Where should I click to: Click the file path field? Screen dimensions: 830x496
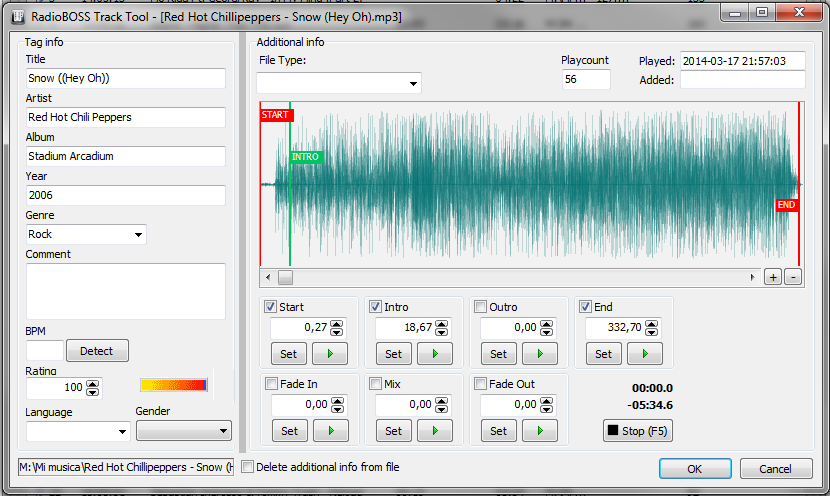click(126, 467)
